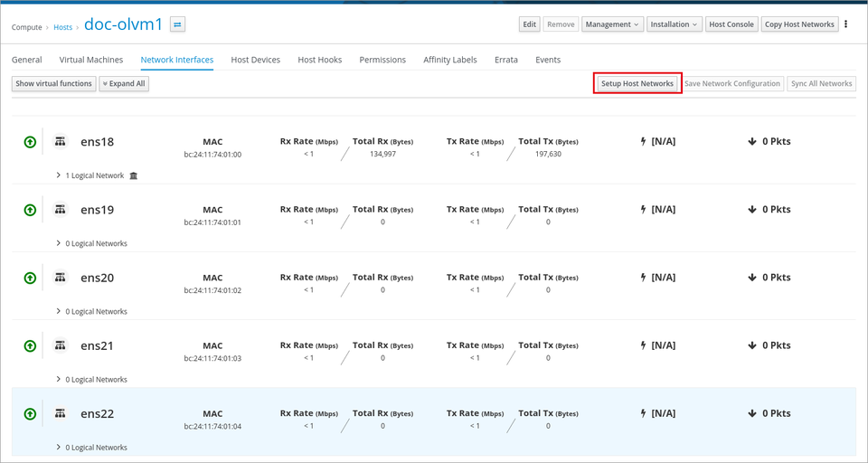Screen dimensions: 868x463
Task: Expand ens19's 0 Logical Networks
Action: pos(59,243)
